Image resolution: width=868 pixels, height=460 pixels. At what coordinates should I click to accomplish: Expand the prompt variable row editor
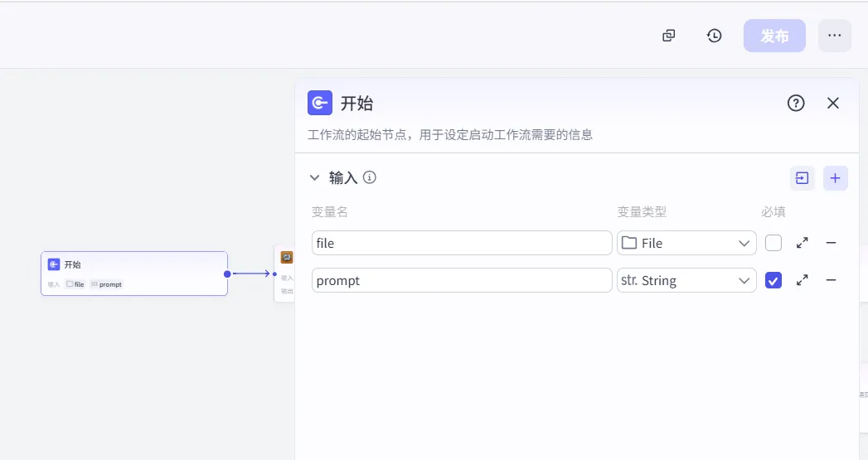point(802,280)
